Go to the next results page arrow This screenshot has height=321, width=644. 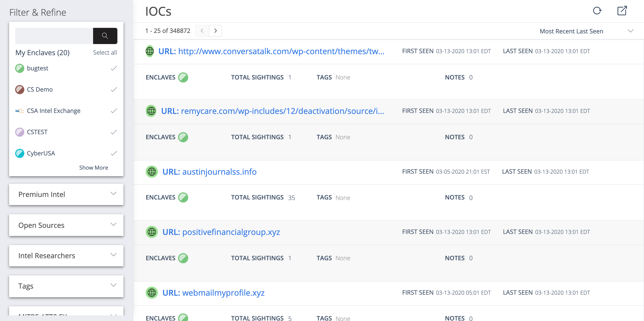coord(216,31)
